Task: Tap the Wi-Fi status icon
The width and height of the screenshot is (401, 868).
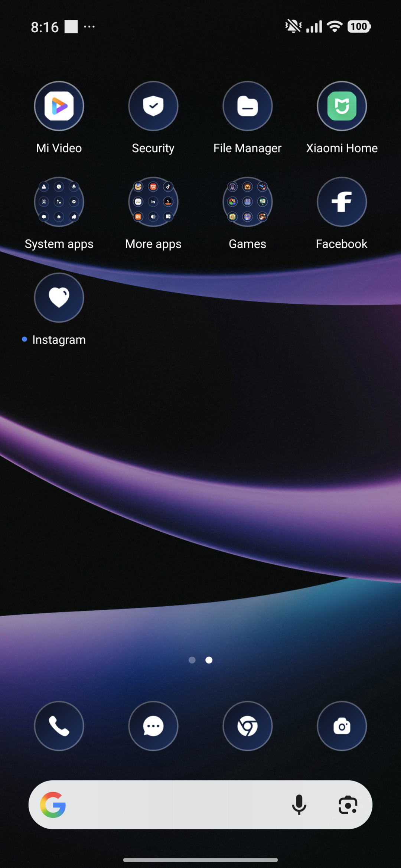Action: [x=335, y=26]
